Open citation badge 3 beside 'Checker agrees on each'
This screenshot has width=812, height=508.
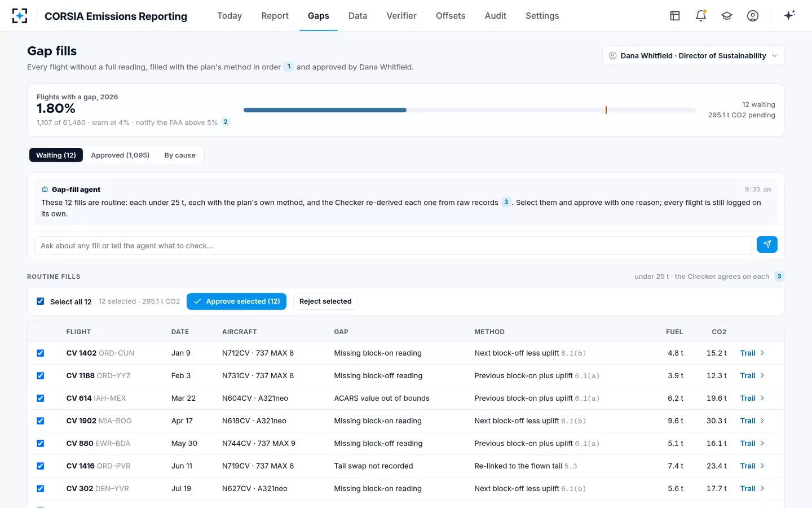(x=779, y=277)
